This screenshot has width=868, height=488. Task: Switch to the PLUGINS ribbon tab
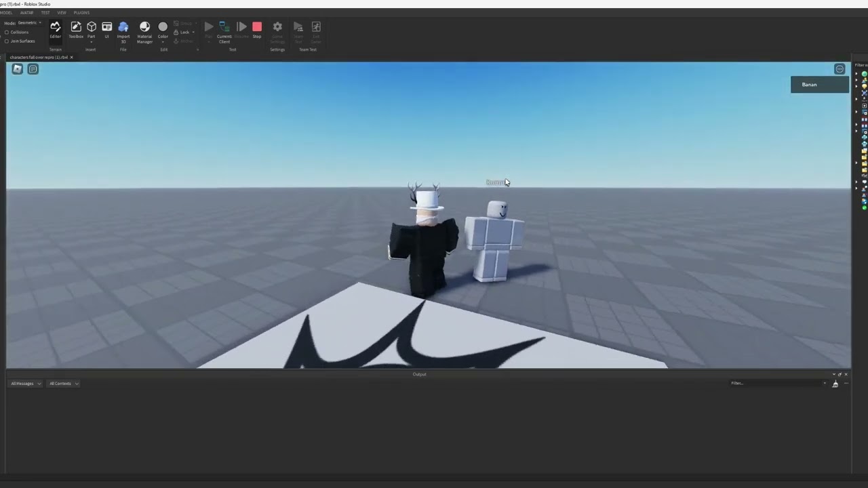(81, 12)
